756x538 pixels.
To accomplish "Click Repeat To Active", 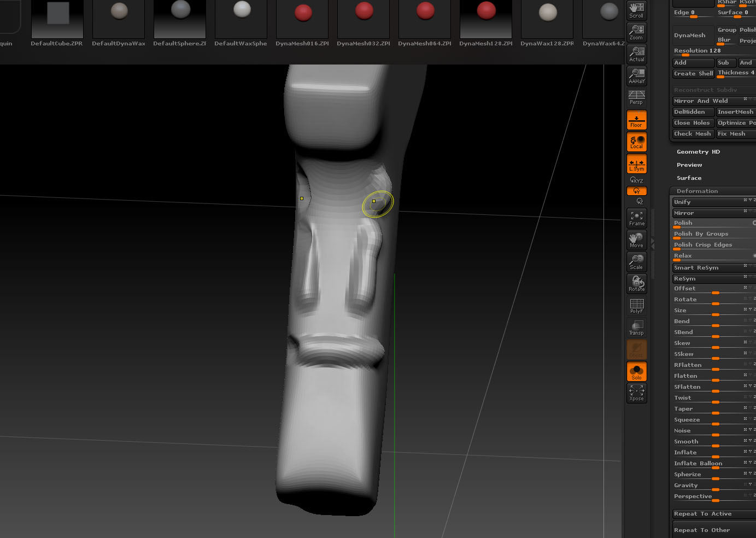I will tap(713, 514).
